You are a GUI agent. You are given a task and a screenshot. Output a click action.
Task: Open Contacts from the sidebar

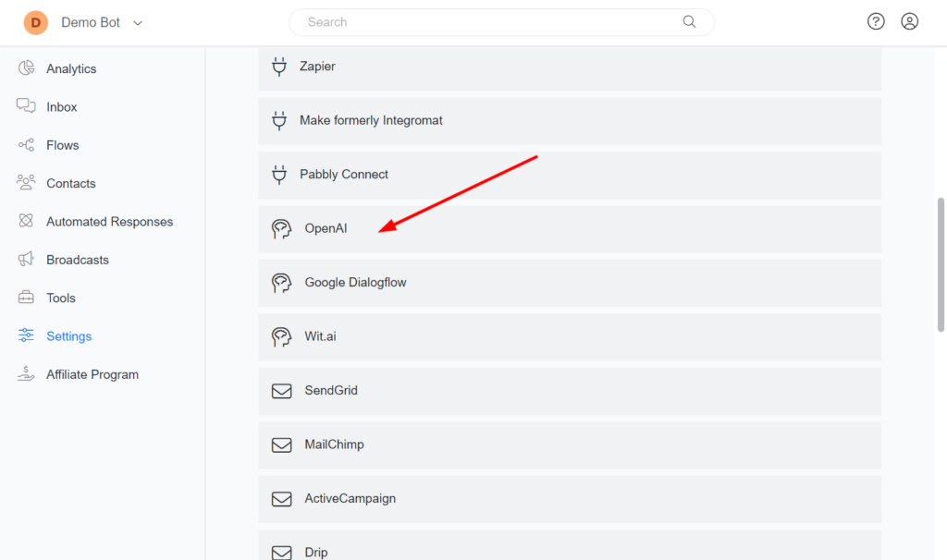pyautogui.click(x=71, y=183)
